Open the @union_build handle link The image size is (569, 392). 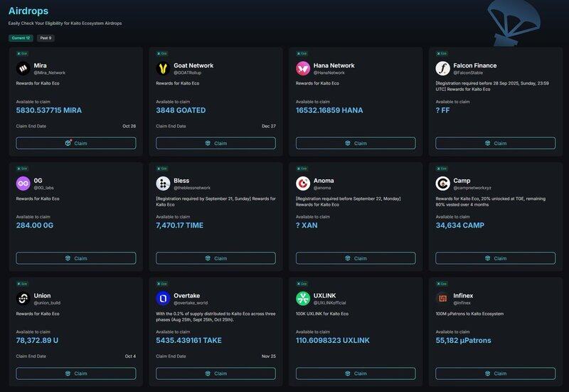47,302
